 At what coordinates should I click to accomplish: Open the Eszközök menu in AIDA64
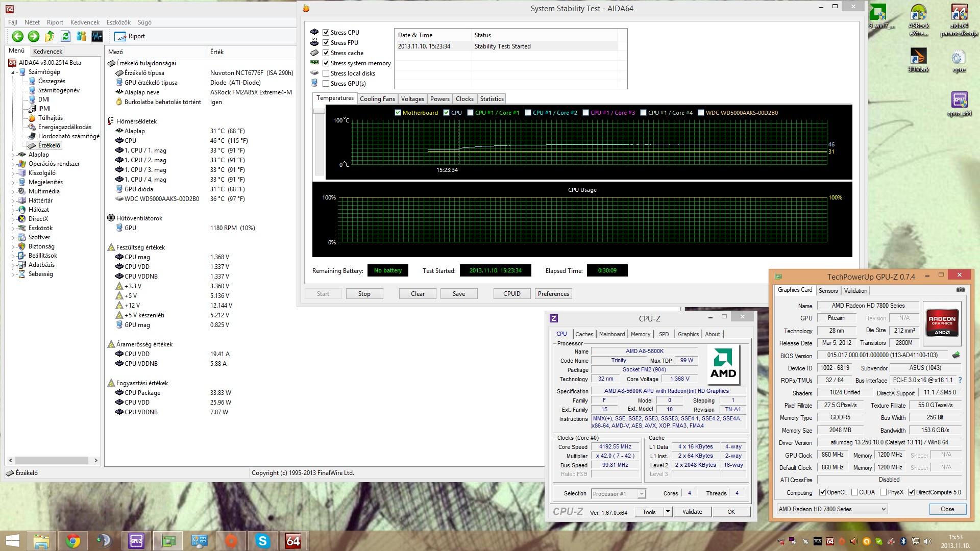point(118,22)
